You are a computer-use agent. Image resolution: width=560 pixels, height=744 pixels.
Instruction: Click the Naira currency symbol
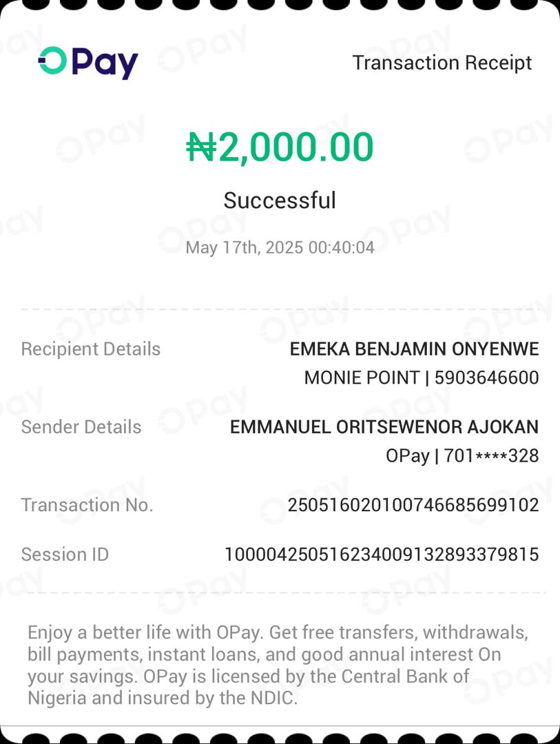[x=201, y=147]
